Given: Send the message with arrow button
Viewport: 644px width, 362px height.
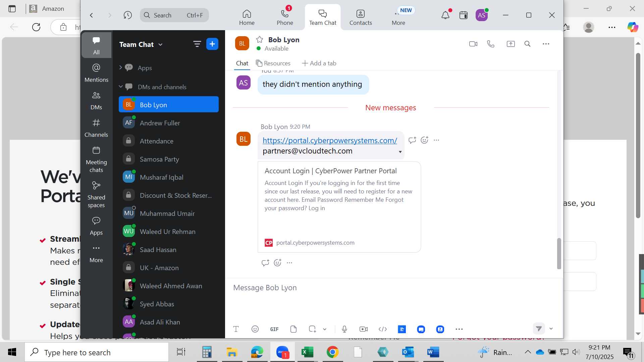Looking at the screenshot, I should point(539,329).
